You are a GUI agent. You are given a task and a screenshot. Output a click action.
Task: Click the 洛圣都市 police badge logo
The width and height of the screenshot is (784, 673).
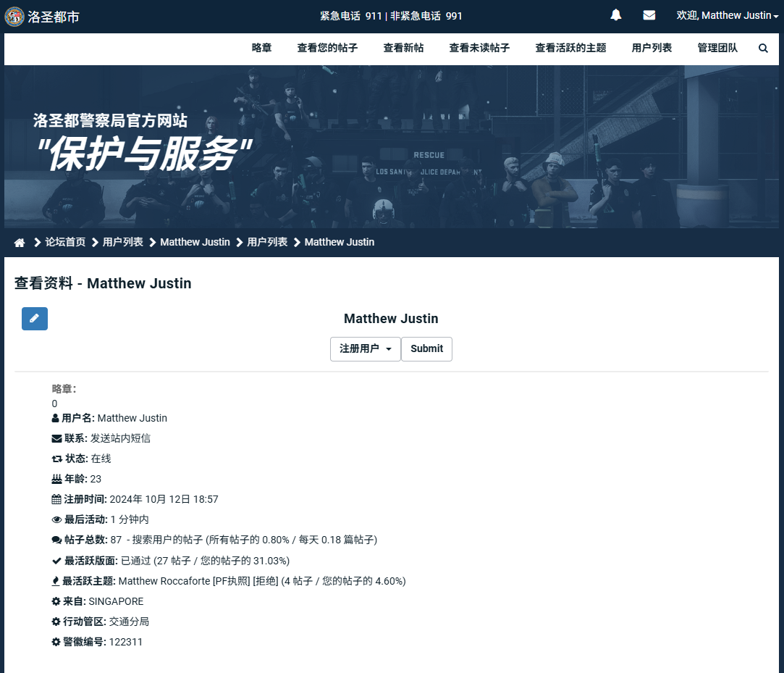(x=14, y=15)
